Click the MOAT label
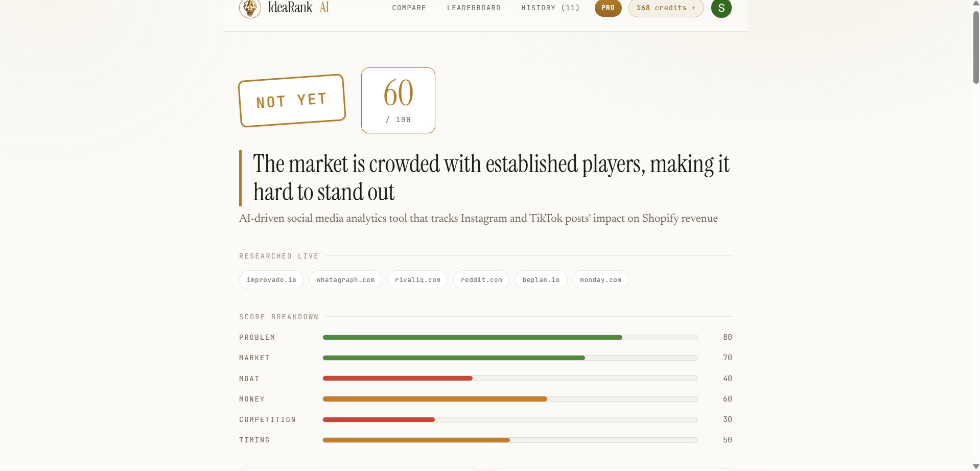Image resolution: width=980 pixels, height=471 pixels. click(249, 379)
